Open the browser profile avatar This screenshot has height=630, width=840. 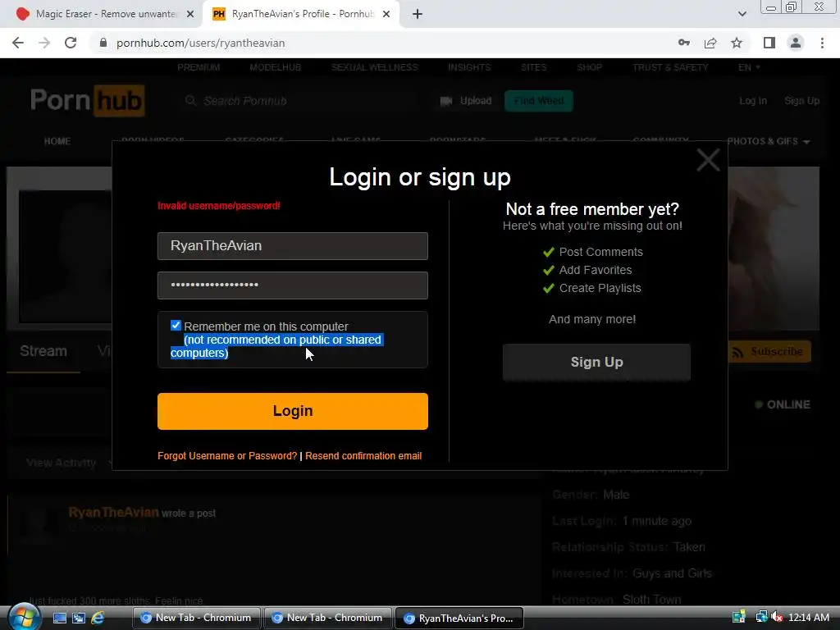pyautogui.click(x=796, y=43)
